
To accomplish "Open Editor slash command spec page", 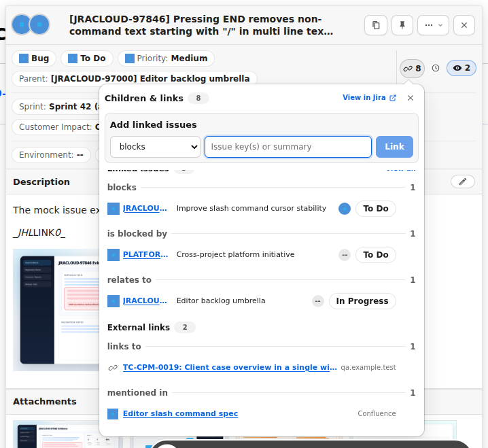I will [x=180, y=413].
